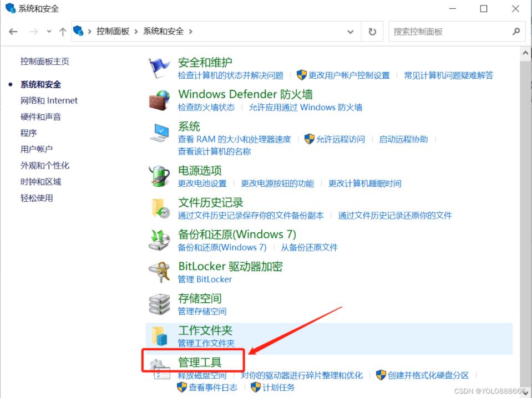This screenshot has height=398, width=532.
Task: Open 更改电源按钮的功能 link
Action: pyautogui.click(x=277, y=183)
